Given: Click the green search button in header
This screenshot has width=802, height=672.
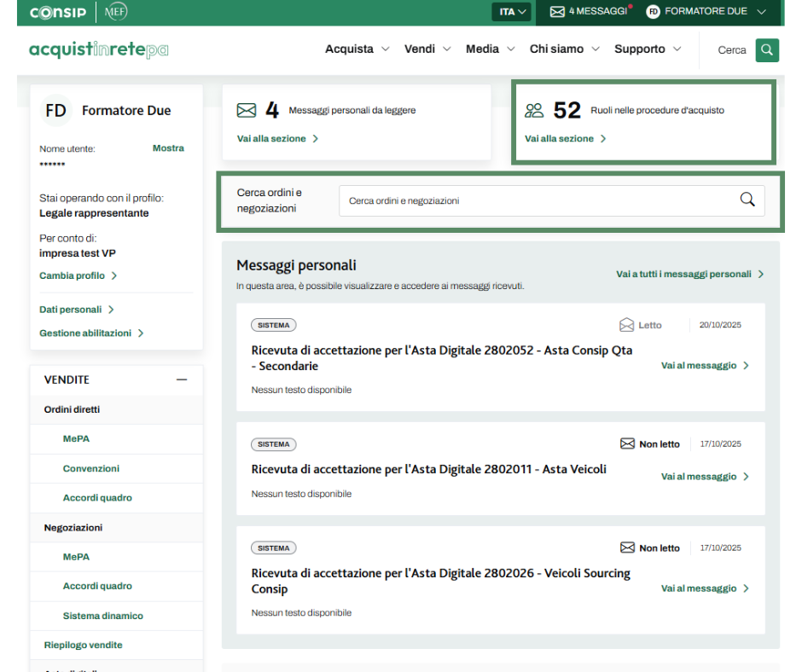Looking at the screenshot, I should [x=767, y=49].
